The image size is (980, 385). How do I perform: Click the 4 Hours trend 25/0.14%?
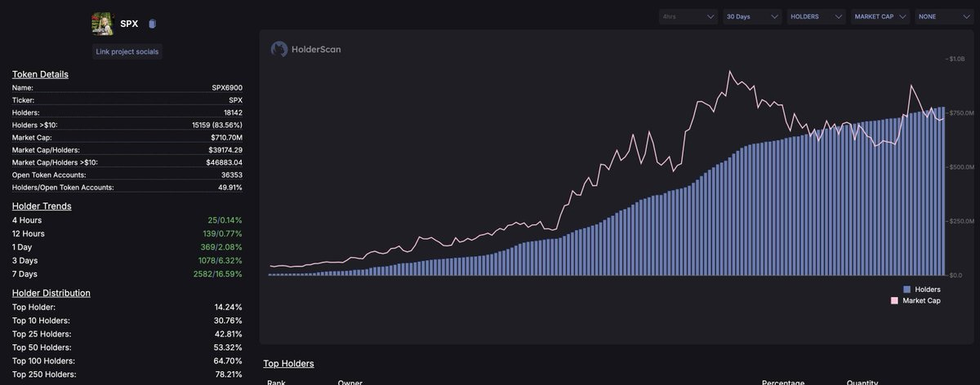(225, 220)
